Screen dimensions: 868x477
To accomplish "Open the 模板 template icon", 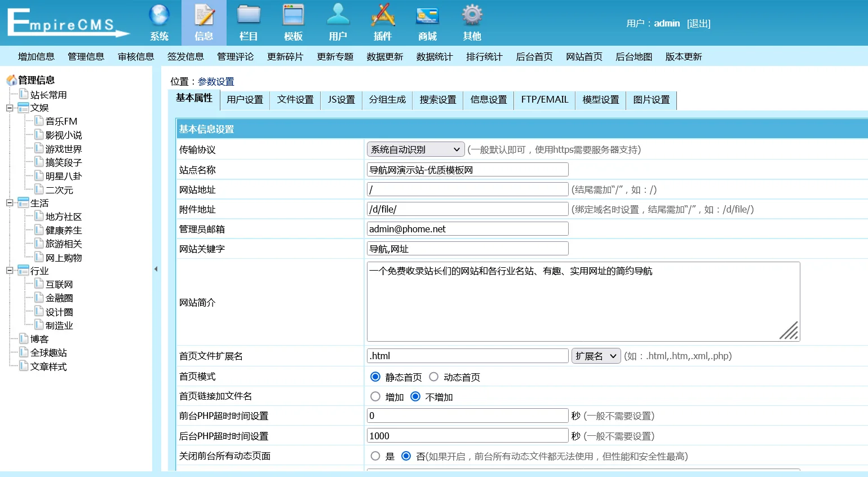I will (x=293, y=16).
